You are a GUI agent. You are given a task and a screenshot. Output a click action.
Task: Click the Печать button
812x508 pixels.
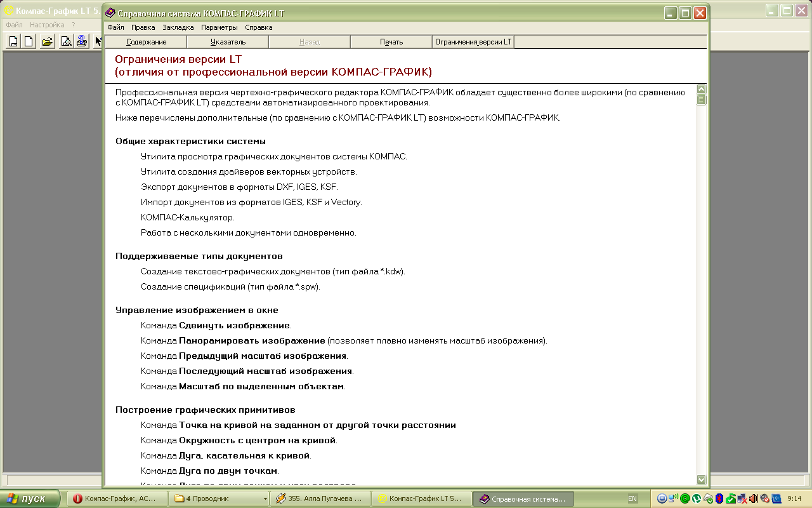391,42
